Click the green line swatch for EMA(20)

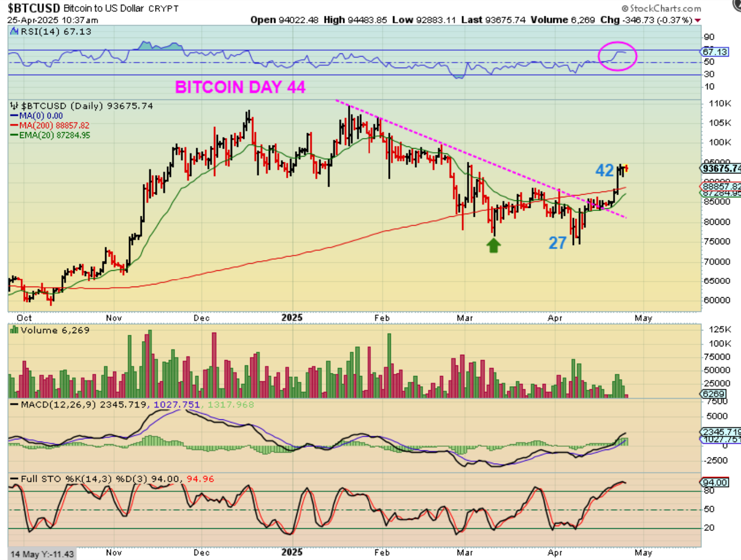point(14,135)
